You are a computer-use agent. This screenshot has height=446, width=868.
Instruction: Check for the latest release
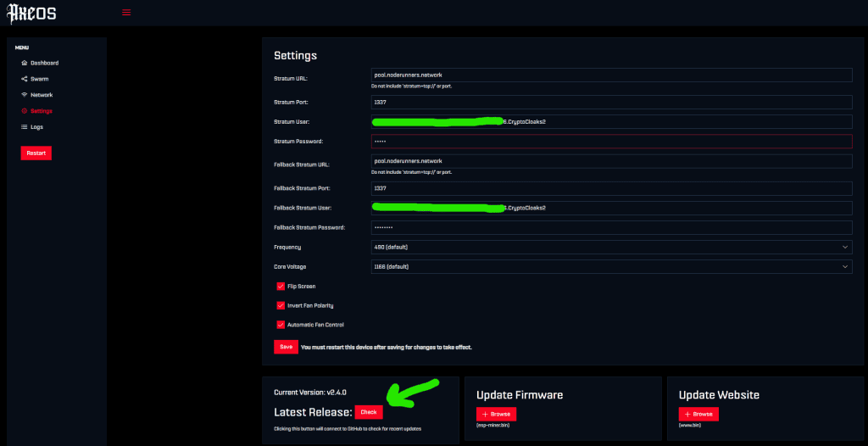(369, 412)
